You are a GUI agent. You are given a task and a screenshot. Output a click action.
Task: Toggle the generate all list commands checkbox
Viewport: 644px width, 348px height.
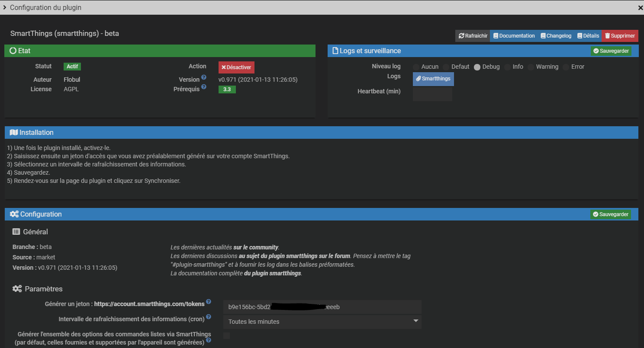tap(226, 336)
